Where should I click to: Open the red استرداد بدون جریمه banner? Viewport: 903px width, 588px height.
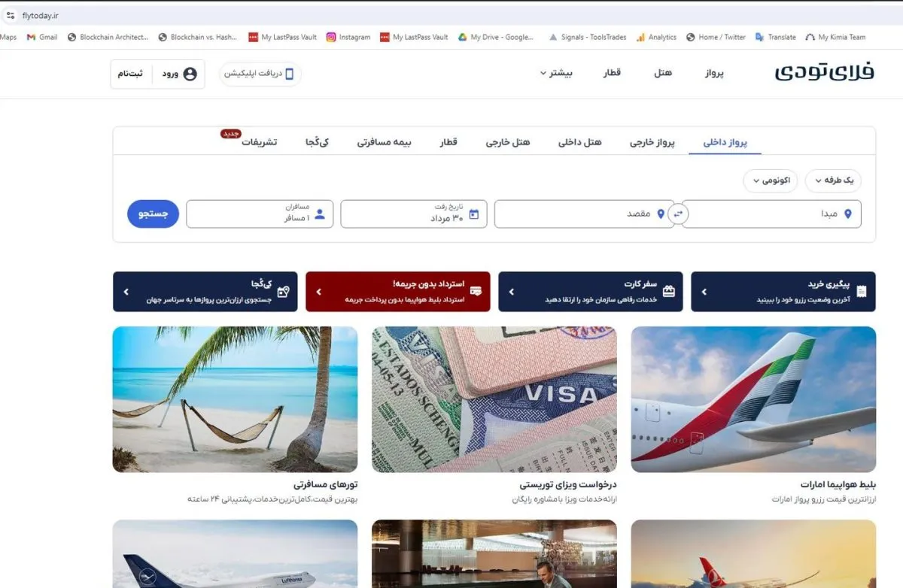coord(398,291)
